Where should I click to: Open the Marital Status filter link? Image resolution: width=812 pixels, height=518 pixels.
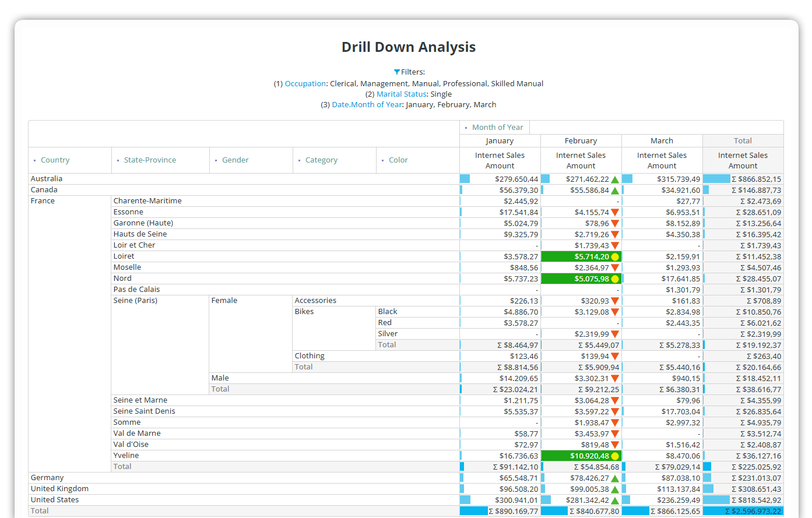pos(402,94)
